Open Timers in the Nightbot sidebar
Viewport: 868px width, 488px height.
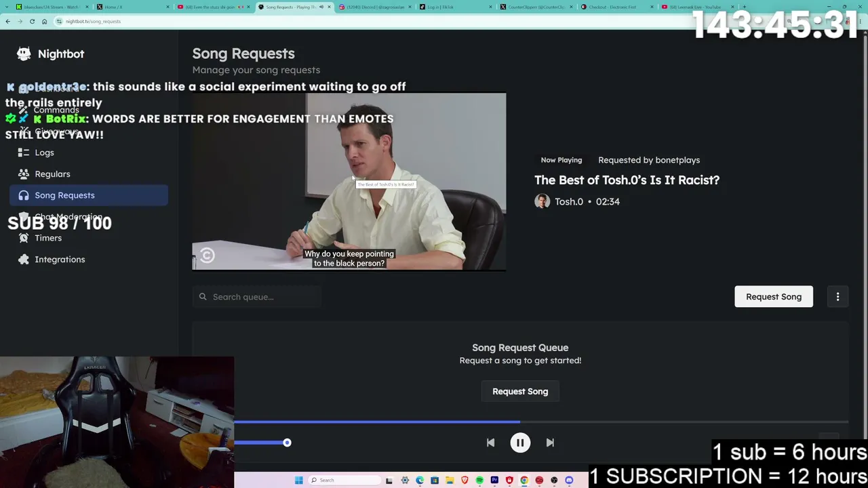(89, 238)
